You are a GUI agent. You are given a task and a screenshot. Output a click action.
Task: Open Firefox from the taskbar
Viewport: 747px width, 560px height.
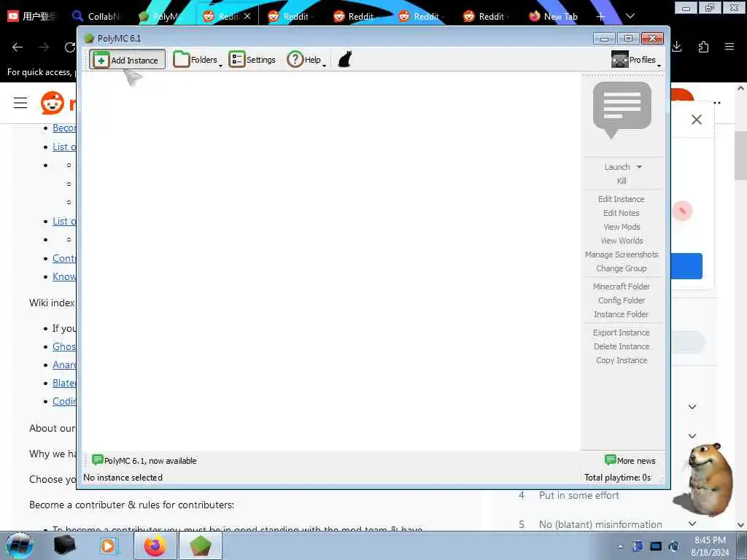click(155, 545)
